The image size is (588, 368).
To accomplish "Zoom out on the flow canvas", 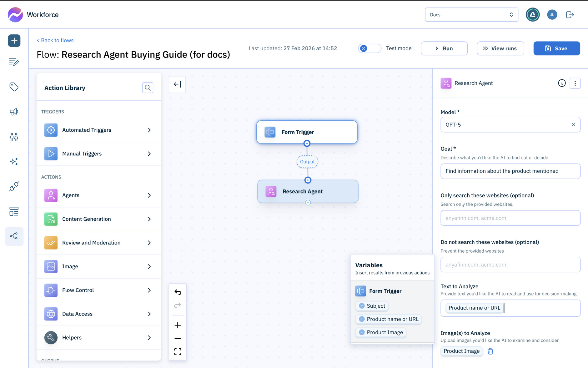I will [178, 338].
